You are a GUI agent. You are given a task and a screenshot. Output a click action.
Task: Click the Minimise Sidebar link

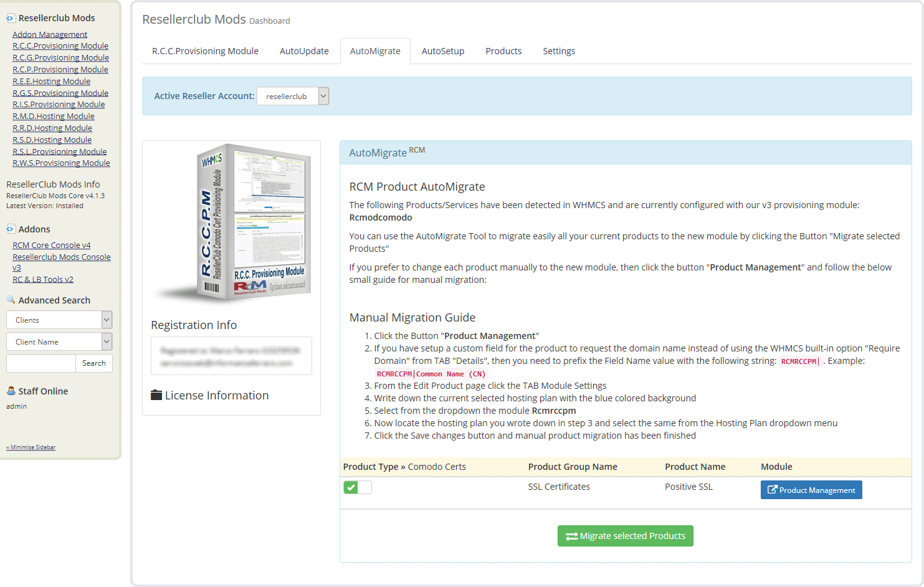pos(31,447)
